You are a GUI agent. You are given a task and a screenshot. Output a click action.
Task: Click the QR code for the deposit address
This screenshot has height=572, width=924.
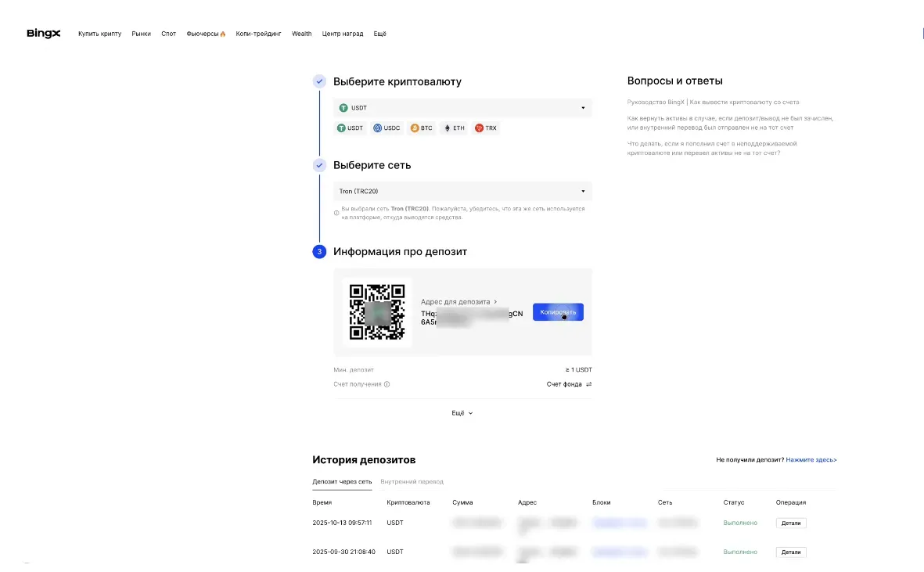click(x=377, y=312)
